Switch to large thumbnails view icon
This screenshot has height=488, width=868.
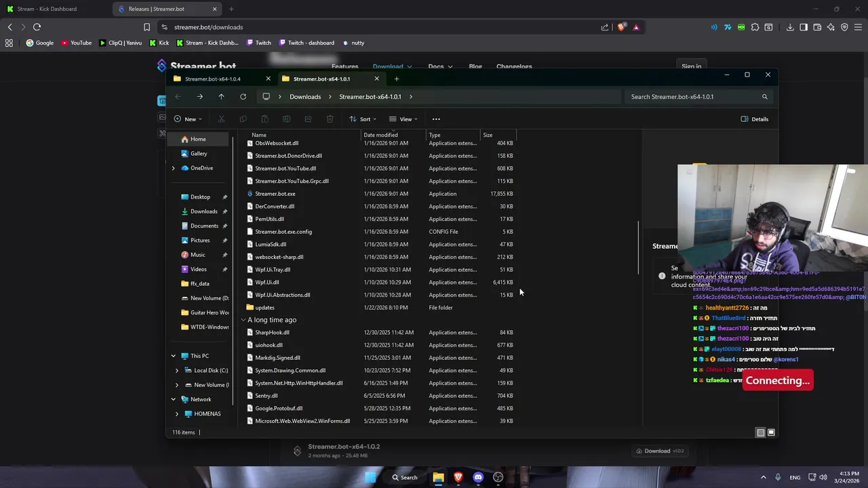tap(771, 432)
